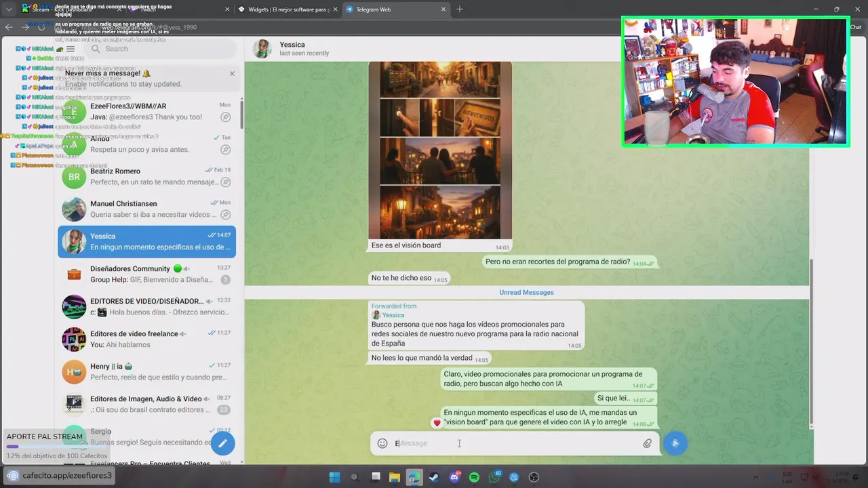This screenshot has height=488, width=868.
Task: Open Spotify from the taskbar
Action: [474, 477]
